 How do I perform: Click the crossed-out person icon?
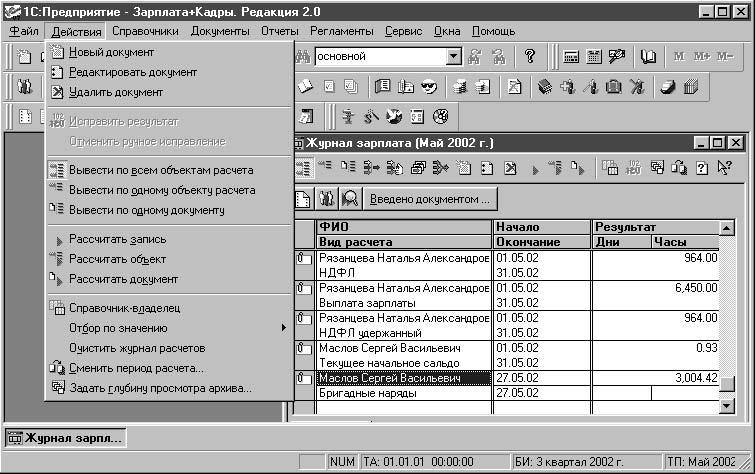pos(637,87)
